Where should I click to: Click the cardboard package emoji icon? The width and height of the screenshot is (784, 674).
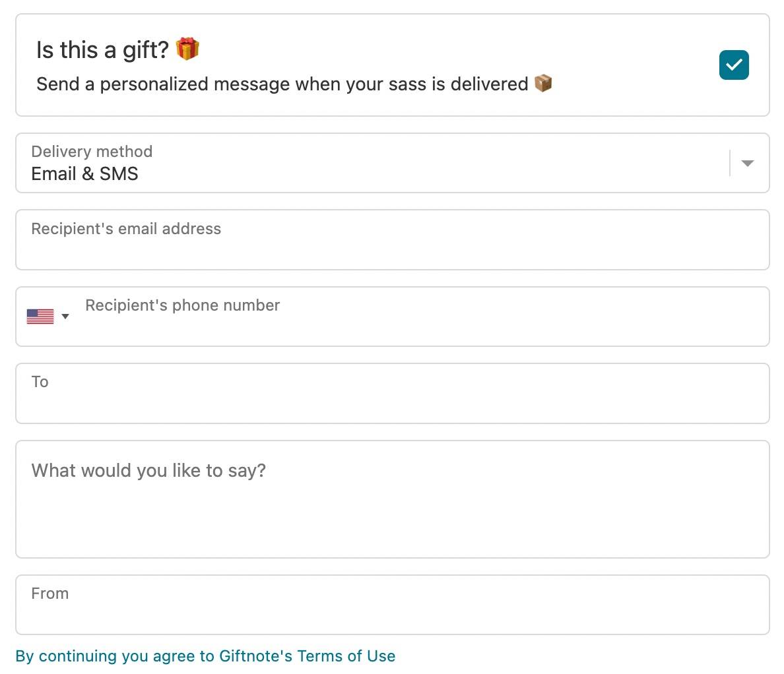point(543,83)
